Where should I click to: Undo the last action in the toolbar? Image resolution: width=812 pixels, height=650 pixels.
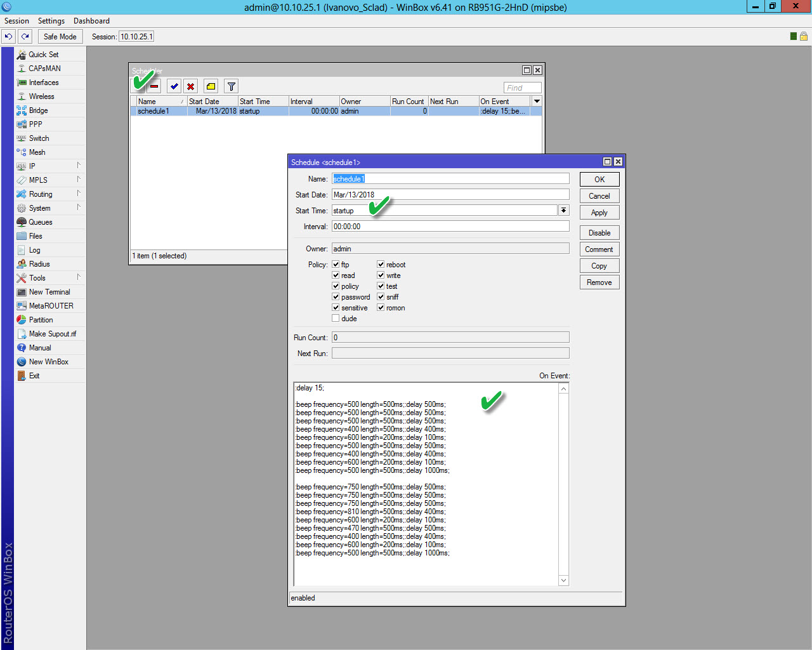8,36
